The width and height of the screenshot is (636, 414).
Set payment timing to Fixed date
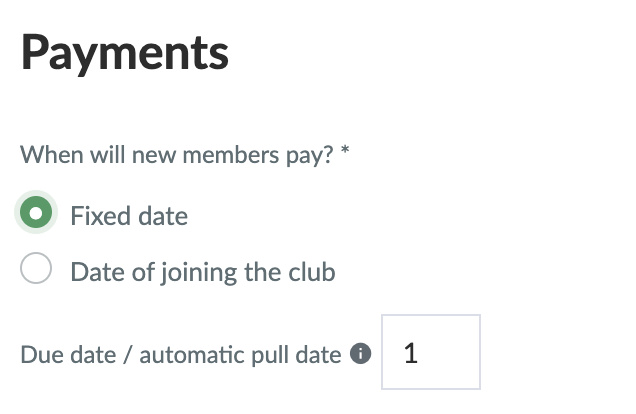(x=36, y=212)
